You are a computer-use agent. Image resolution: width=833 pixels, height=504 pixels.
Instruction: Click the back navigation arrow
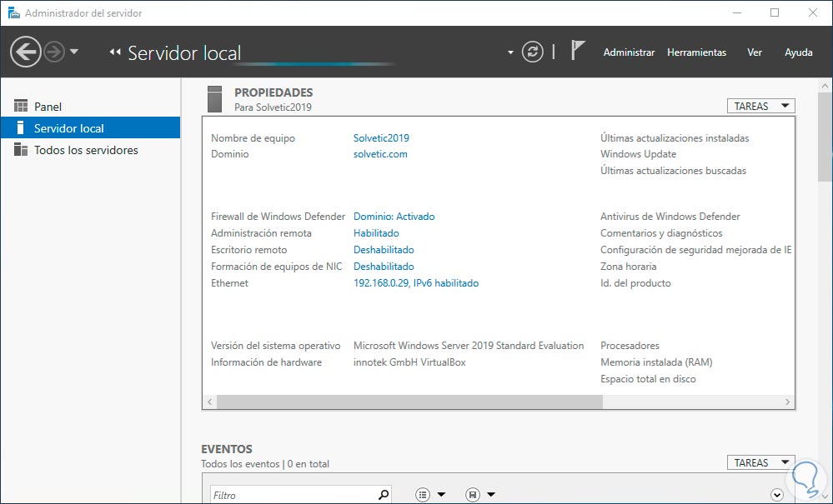click(x=26, y=52)
